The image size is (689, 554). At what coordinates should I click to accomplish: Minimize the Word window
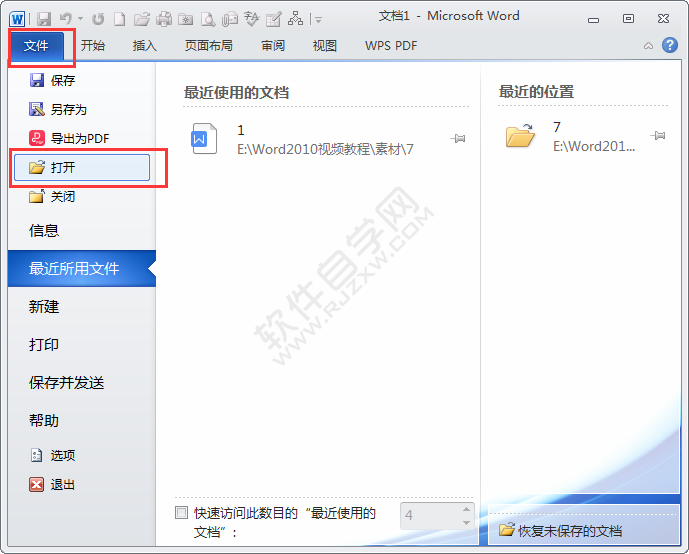pos(594,20)
